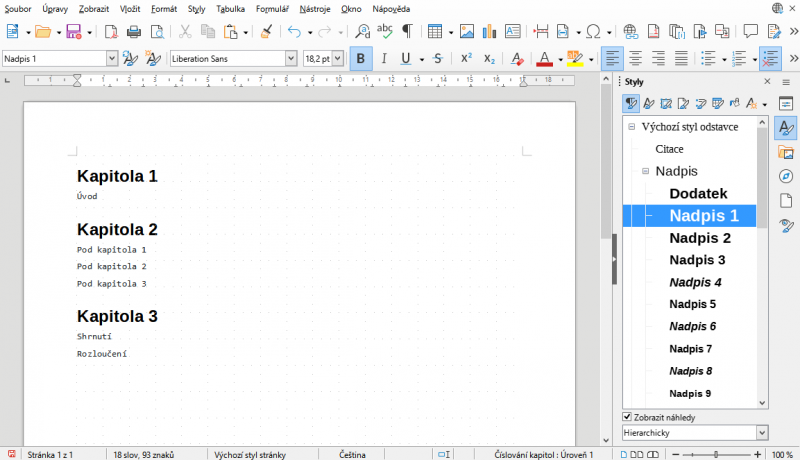Uncheck Zobrazit náhledy checkbox

pos(627,417)
